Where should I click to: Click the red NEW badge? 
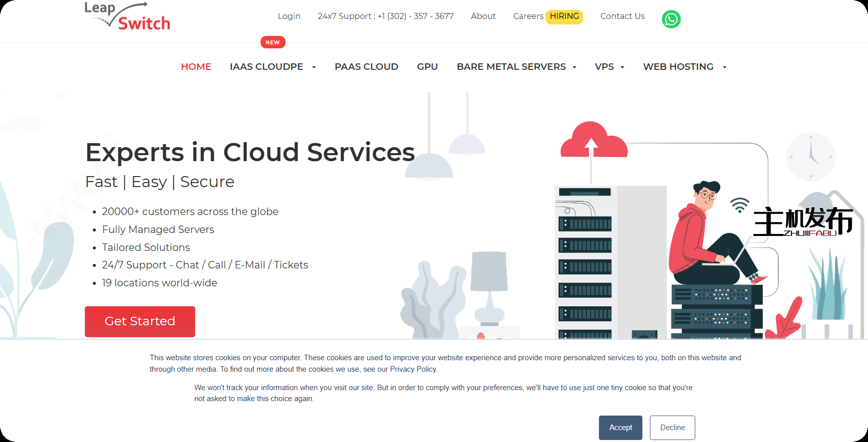[273, 42]
